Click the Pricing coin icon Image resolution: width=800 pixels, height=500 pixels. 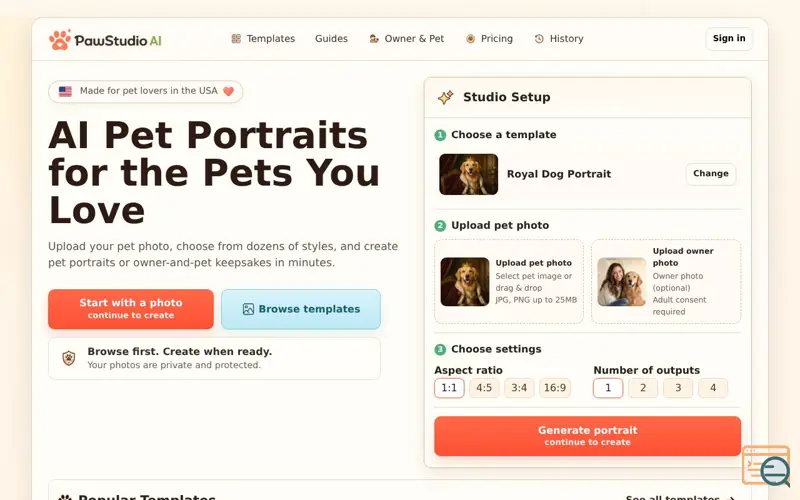click(470, 39)
